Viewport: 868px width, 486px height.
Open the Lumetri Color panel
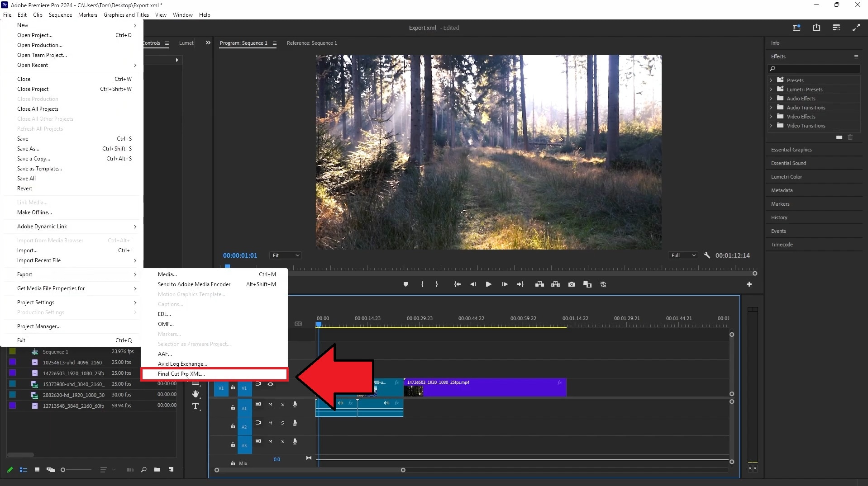click(786, 177)
